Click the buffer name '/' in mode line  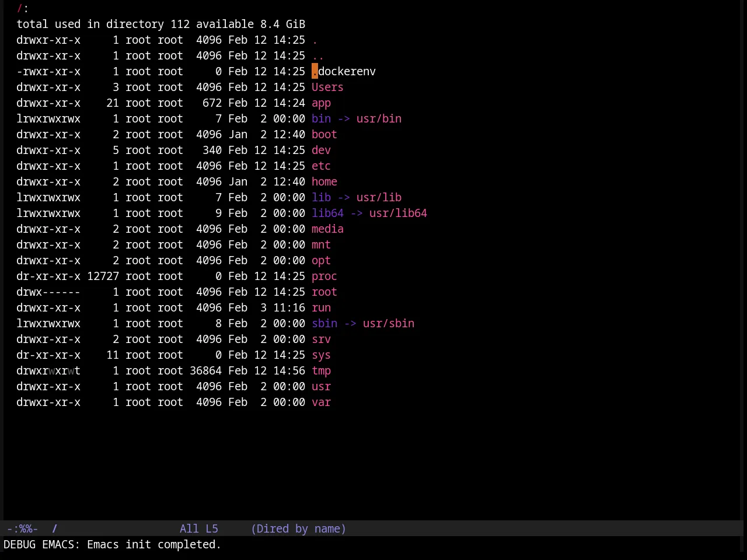[x=55, y=528]
